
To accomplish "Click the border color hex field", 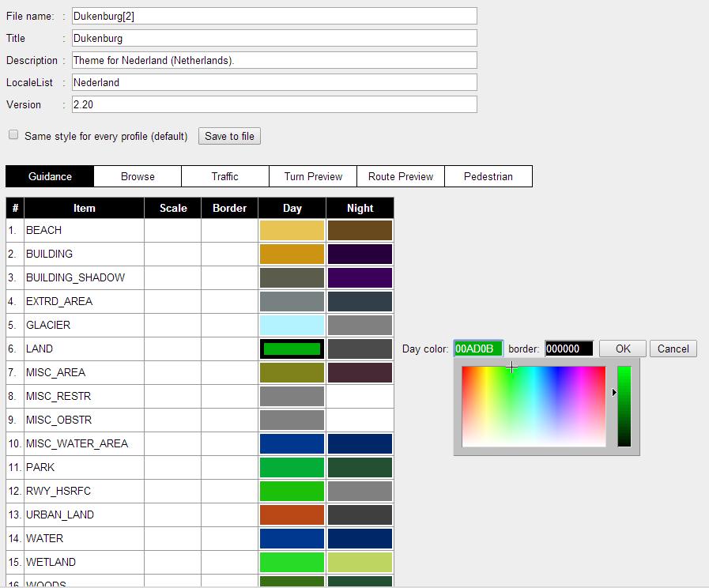I will click(568, 349).
